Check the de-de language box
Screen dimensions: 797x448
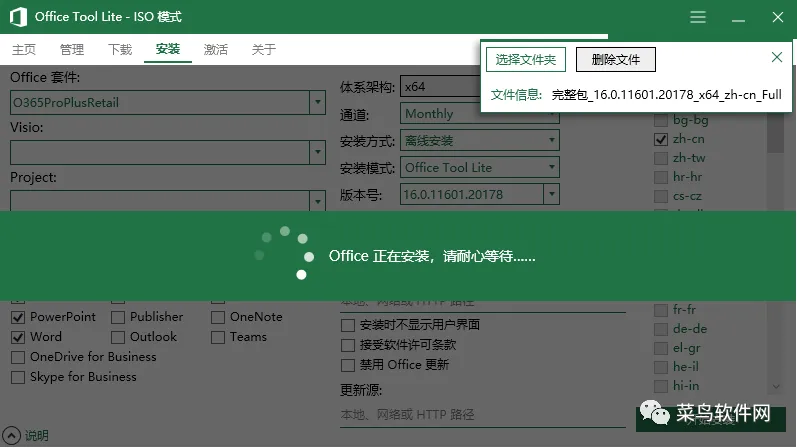(661, 329)
